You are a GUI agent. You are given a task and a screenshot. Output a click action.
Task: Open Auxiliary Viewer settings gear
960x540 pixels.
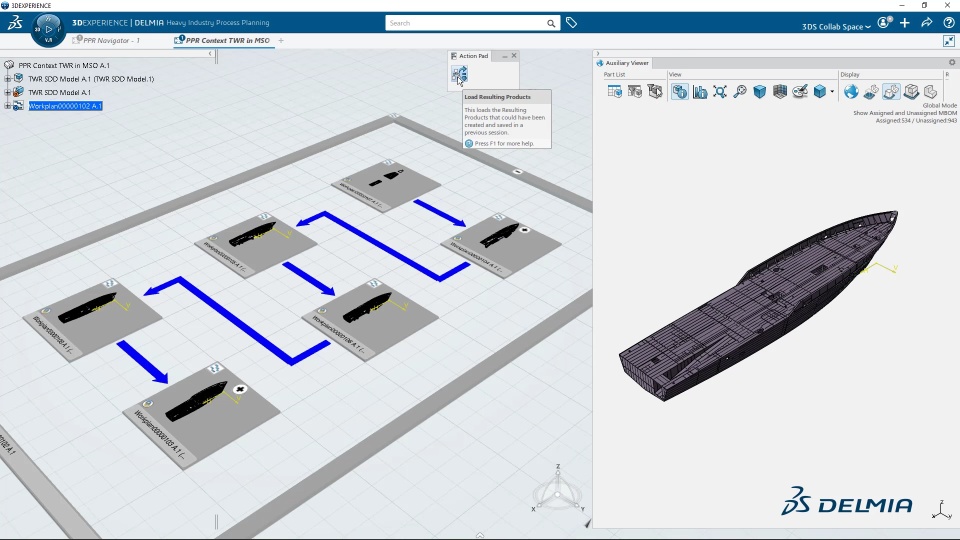(952, 62)
